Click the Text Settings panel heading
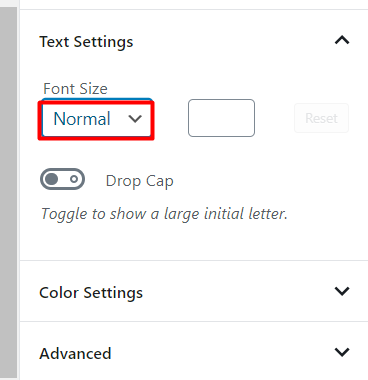368x380 pixels. pyautogui.click(x=86, y=42)
